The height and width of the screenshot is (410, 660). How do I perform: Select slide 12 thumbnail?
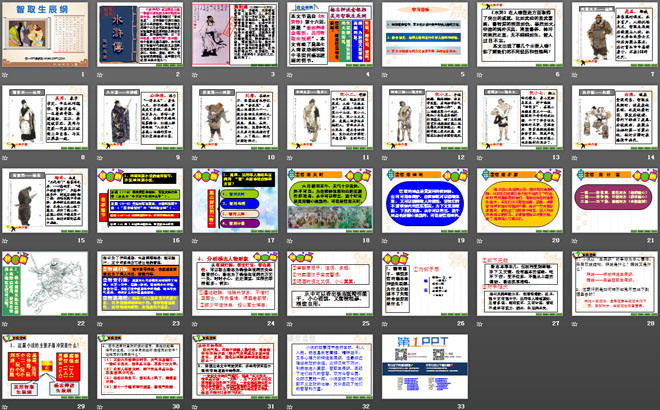pyautogui.click(x=425, y=117)
